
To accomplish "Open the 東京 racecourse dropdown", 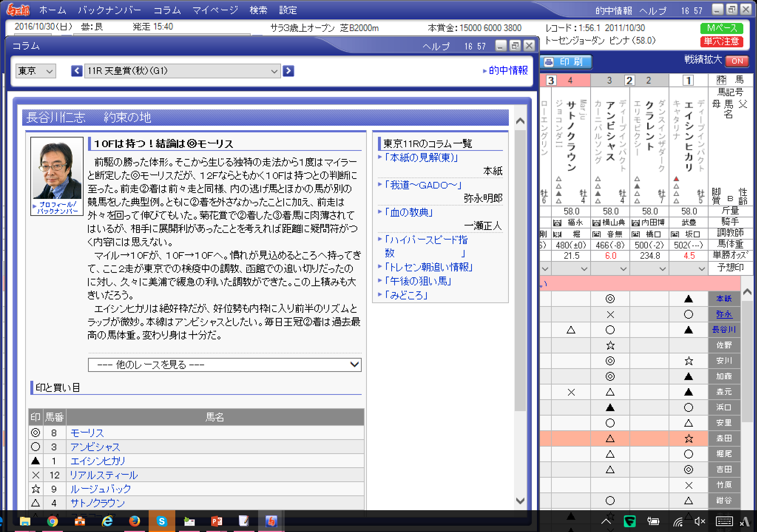I will point(36,71).
